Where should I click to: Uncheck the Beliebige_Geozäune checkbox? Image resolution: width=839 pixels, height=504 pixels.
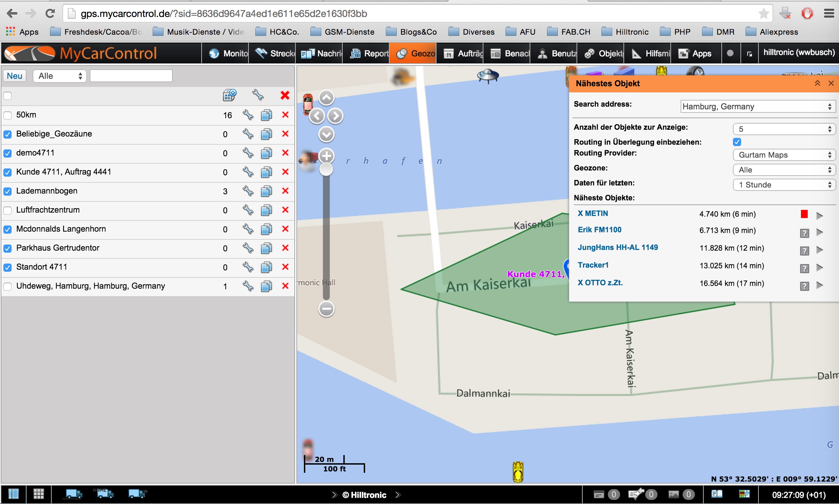coord(7,134)
